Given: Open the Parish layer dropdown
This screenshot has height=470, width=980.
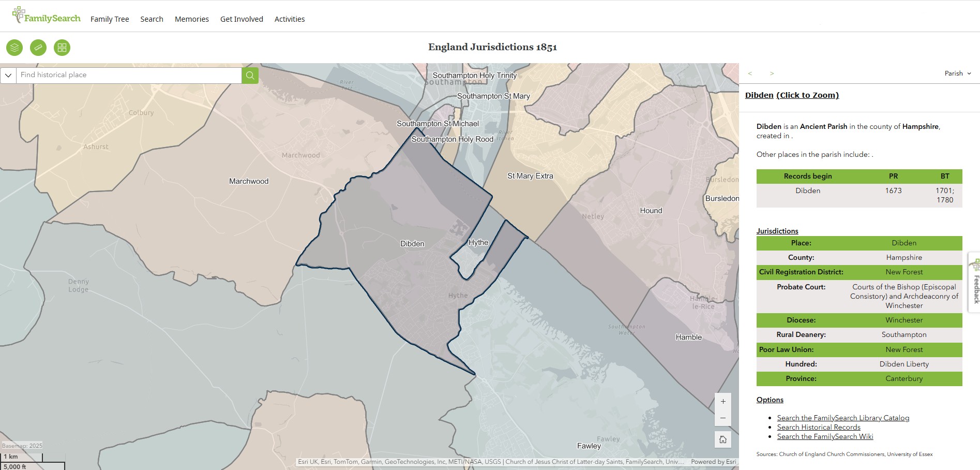Looking at the screenshot, I should (x=958, y=74).
